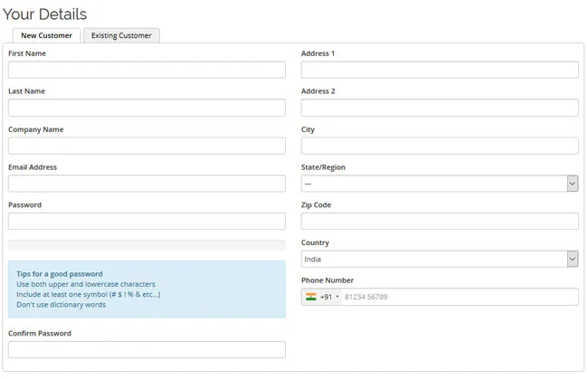Focus the First Name input field
The image size is (588, 379).
(x=147, y=71)
